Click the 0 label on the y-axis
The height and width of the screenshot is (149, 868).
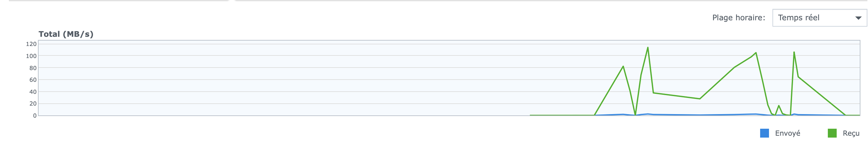coord(35,115)
